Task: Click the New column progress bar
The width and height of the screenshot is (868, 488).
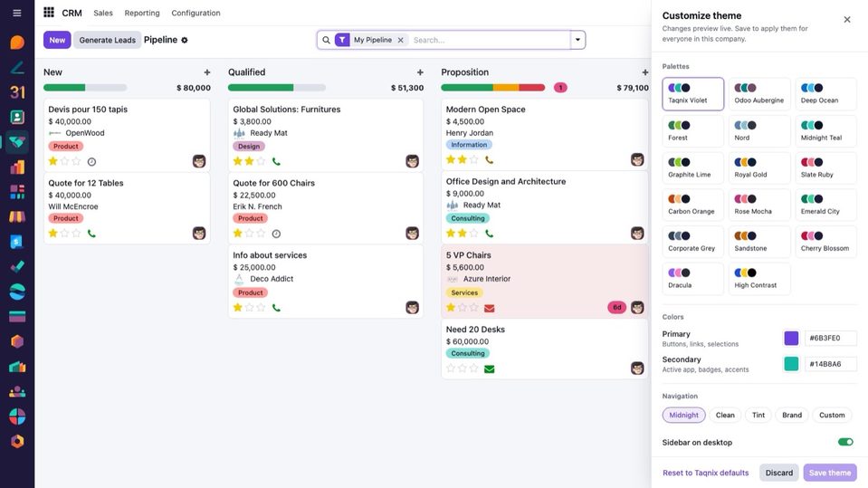Action: click(x=85, y=88)
